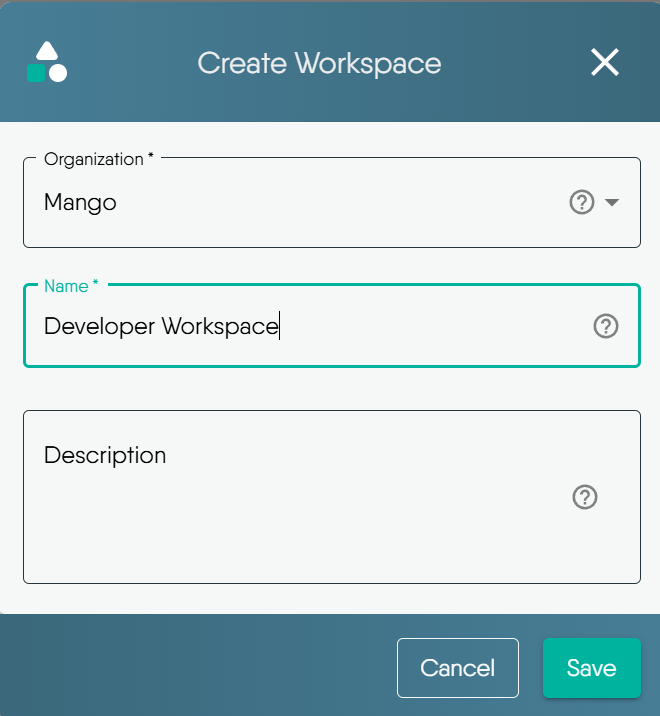The image size is (660, 716).
Task: Click empty footer area left of Cancel
Action: 200,667
